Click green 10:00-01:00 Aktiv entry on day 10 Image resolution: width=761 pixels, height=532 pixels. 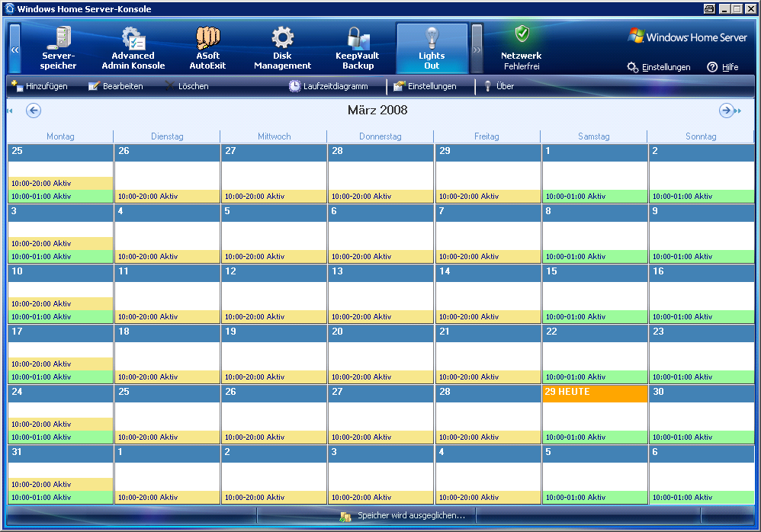point(61,316)
